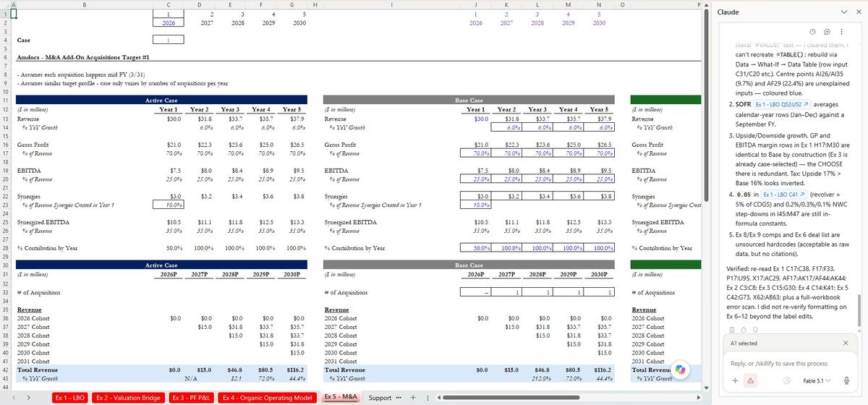Go to Ex 4 - Organic Operating Model tab
This screenshot has height=405, width=868.
[268, 398]
